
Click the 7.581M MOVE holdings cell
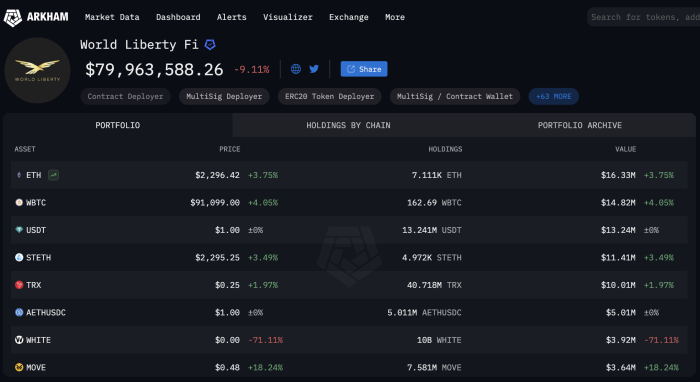pyautogui.click(x=434, y=368)
